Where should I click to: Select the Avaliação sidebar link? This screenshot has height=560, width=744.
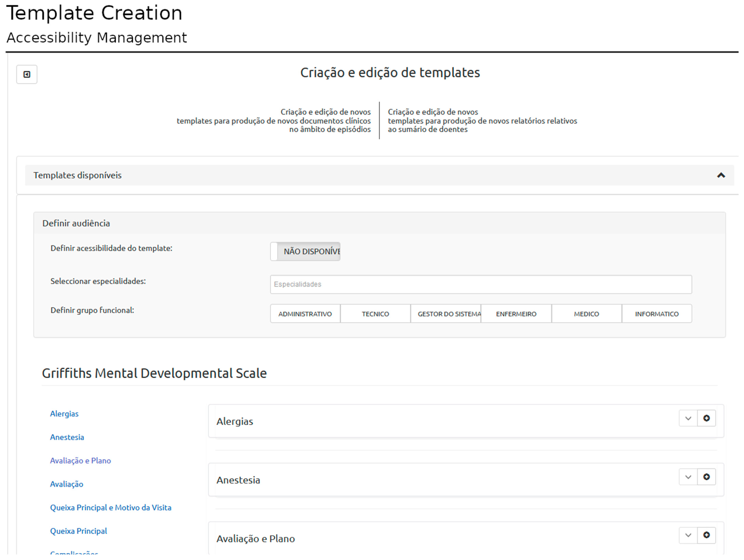pos(67,484)
